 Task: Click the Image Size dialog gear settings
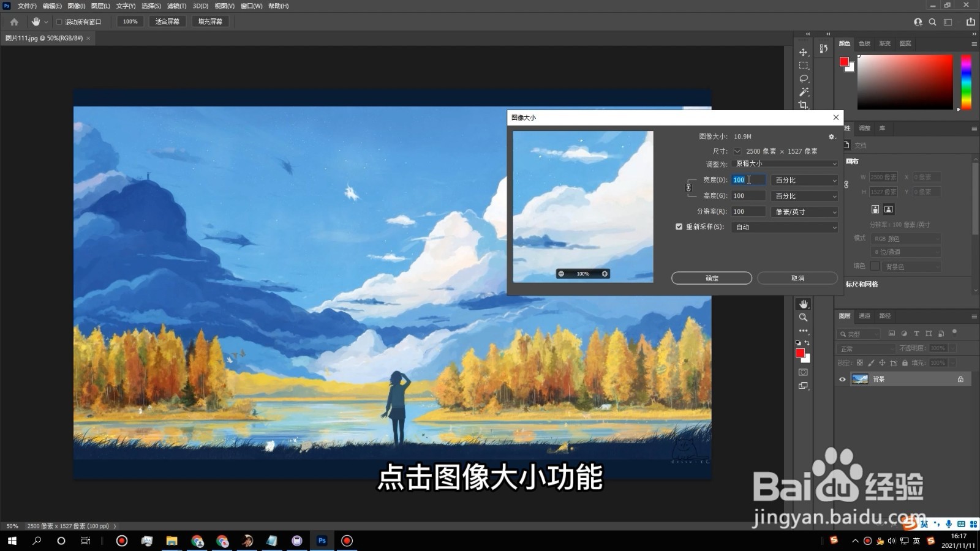pyautogui.click(x=832, y=137)
